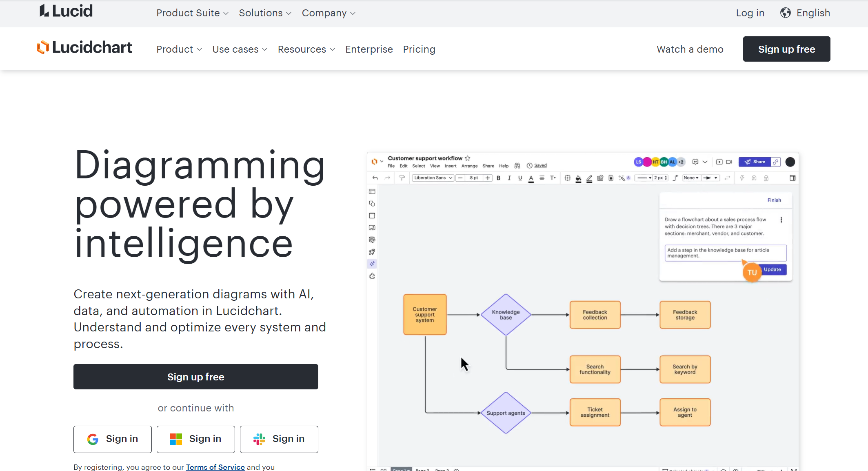Select the Knowledge base diamond shape
The image size is (868, 471).
(x=506, y=315)
